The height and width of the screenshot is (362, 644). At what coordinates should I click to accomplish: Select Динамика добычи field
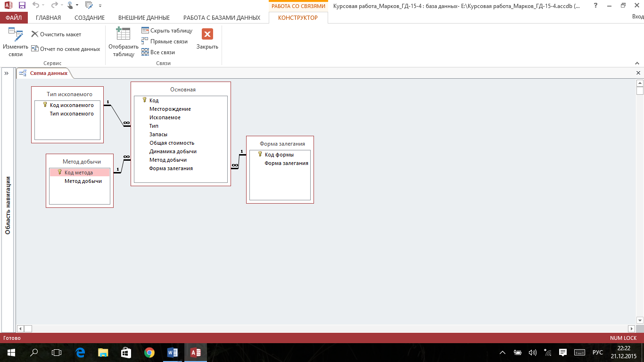(x=181, y=151)
